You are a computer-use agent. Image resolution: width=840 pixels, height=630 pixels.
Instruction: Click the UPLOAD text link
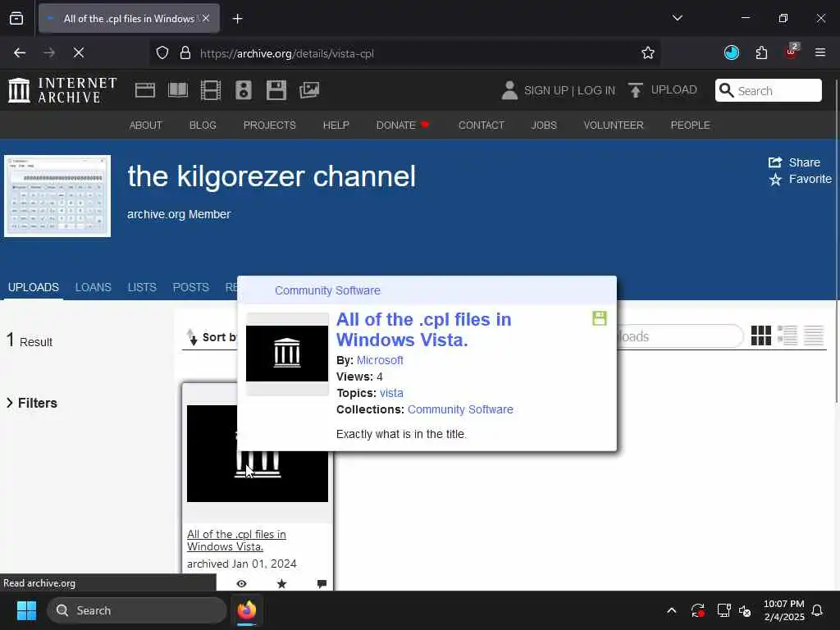[x=674, y=89]
